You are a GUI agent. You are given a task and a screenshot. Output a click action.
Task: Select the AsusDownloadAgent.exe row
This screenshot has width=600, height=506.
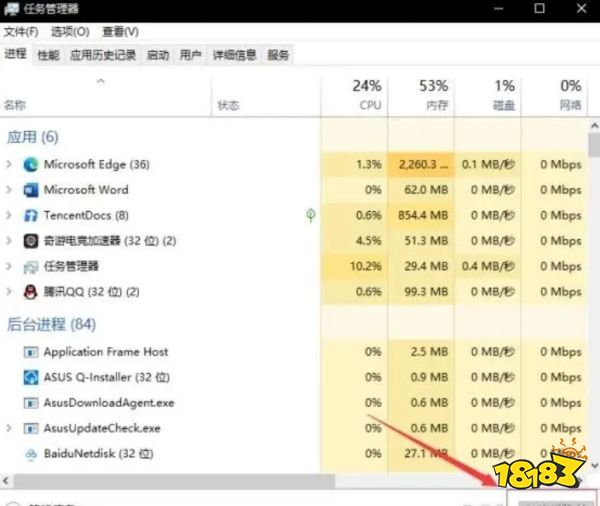(x=294, y=403)
